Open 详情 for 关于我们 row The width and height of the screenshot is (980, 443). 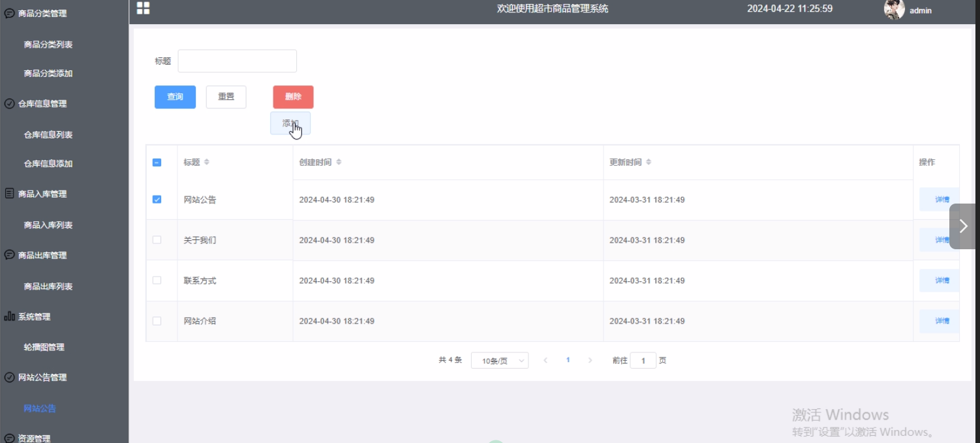coord(940,240)
